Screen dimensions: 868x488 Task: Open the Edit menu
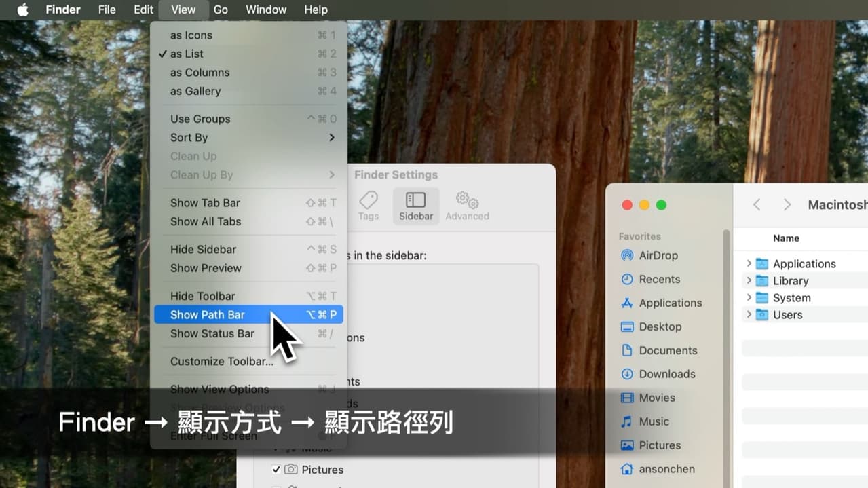point(143,10)
